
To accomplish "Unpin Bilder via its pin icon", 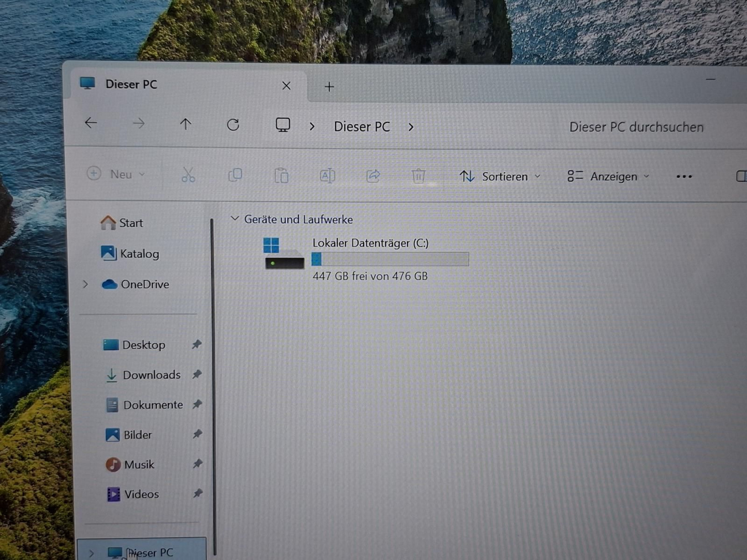I will point(197,434).
